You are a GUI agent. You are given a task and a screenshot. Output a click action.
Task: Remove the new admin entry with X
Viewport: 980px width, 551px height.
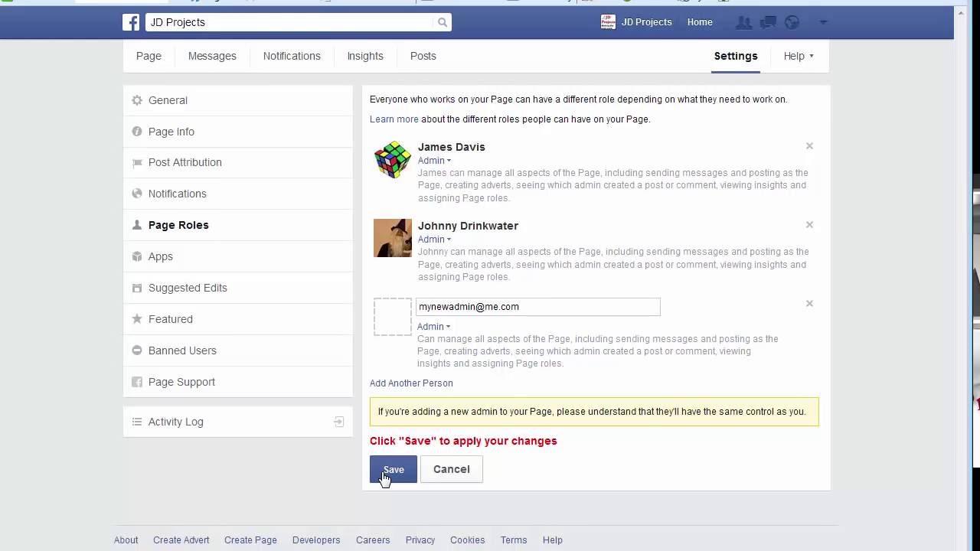click(809, 304)
